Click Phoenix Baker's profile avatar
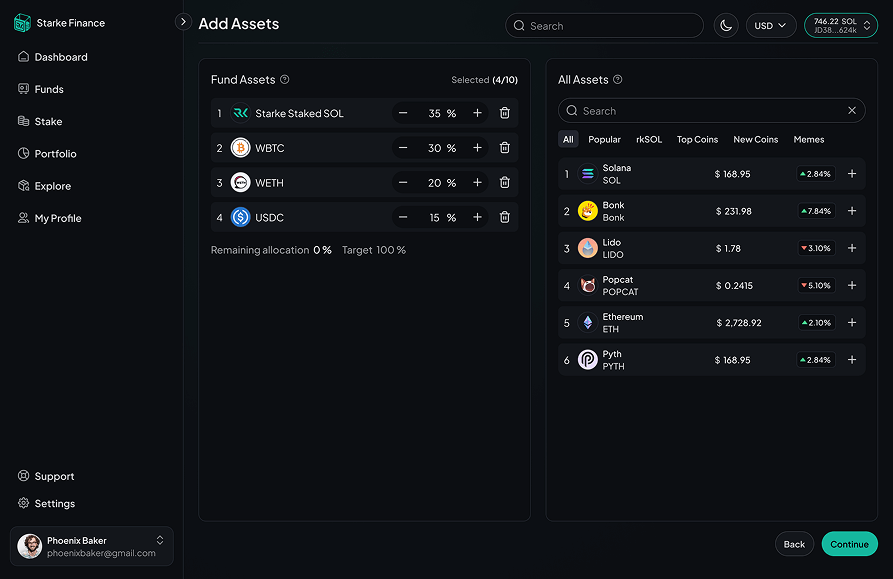This screenshot has width=893, height=579. pyautogui.click(x=30, y=546)
